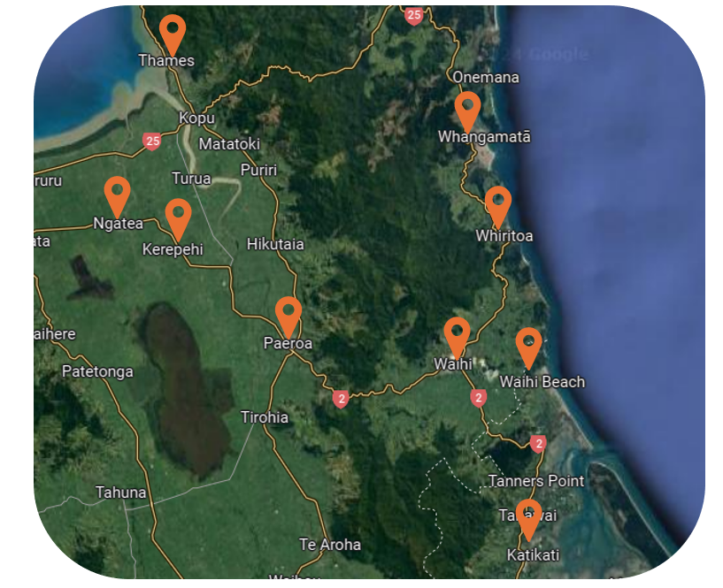Select the 'Patetonga' map label
Image resolution: width=723 pixels, height=588 pixels.
(x=97, y=372)
